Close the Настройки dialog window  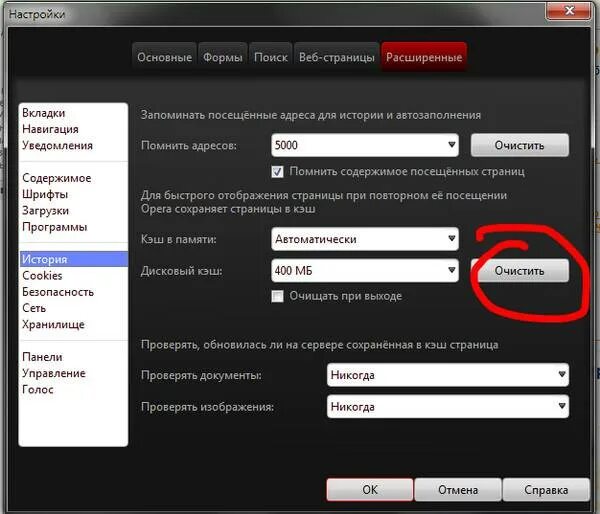coord(569,10)
